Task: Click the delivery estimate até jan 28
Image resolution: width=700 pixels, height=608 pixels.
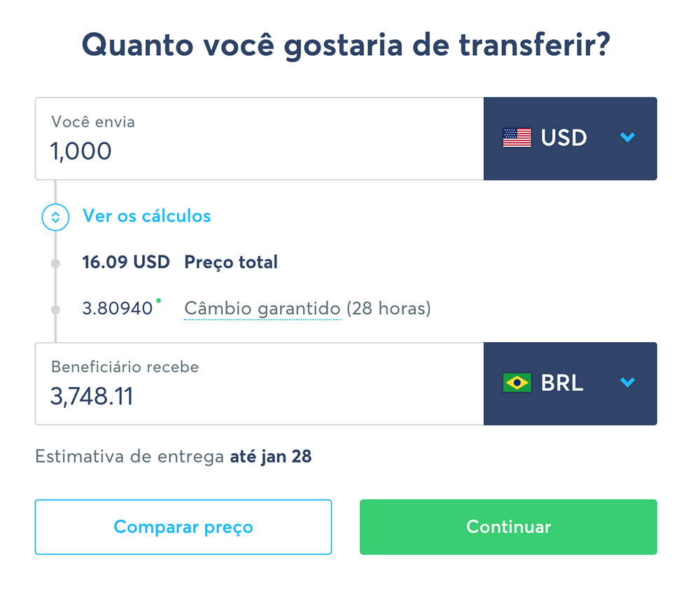Action: click(270, 457)
